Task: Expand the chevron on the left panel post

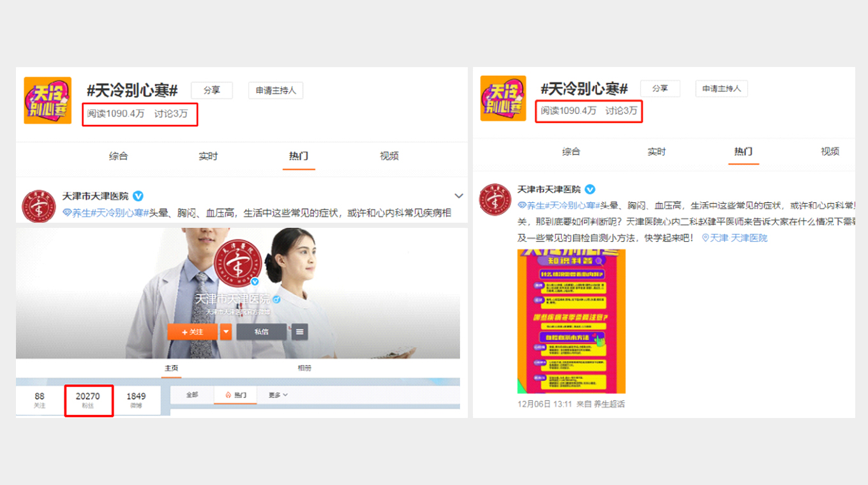Action: (458, 195)
